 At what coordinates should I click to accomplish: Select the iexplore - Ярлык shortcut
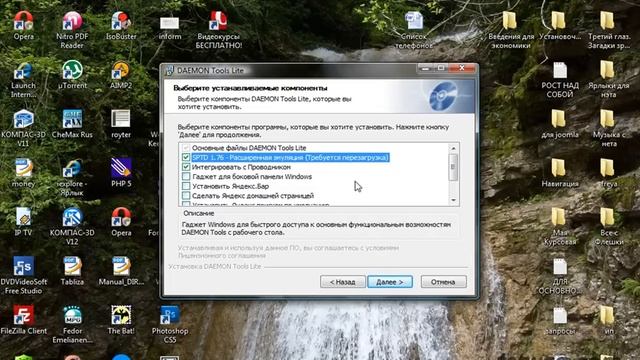[72, 177]
